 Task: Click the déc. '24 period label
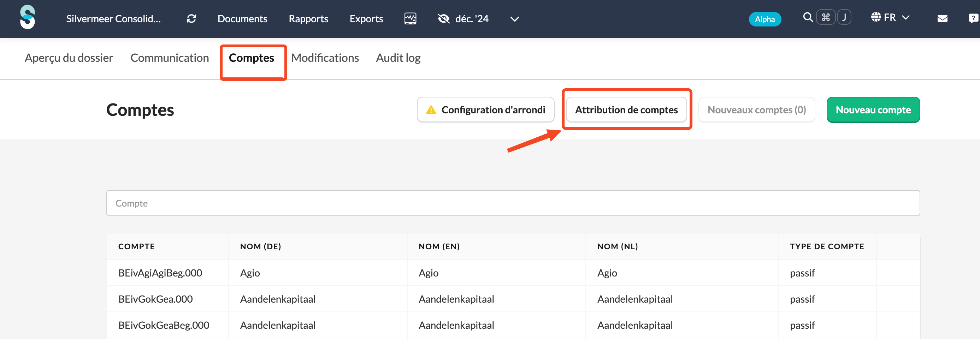click(x=472, y=19)
